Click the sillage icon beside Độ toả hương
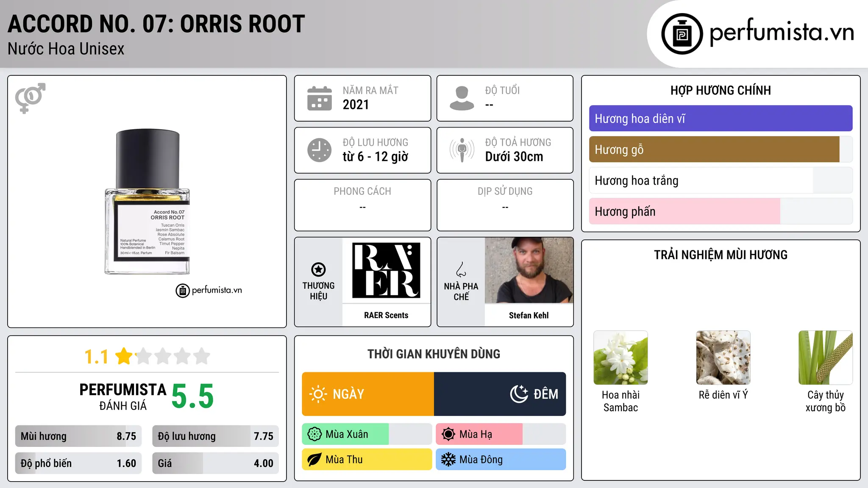868x488 pixels. coord(462,150)
